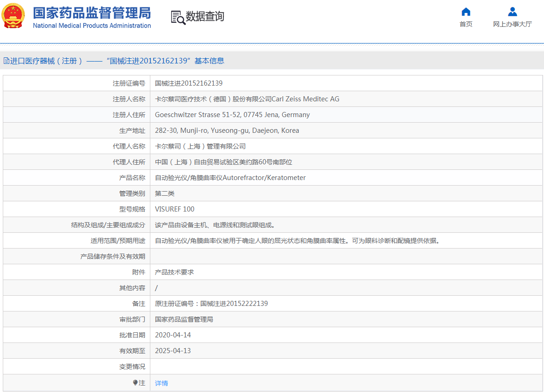Open the 网上办事大厅 text link

click(x=512, y=24)
